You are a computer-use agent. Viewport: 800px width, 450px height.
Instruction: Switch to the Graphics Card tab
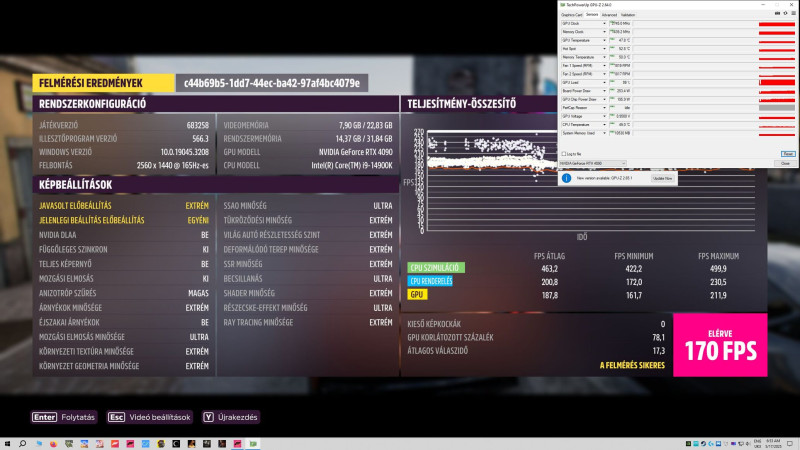[571, 15]
